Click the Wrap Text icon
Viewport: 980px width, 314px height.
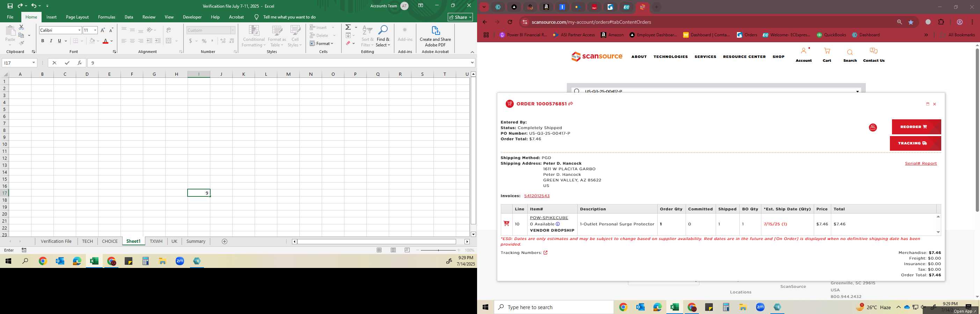[x=169, y=30]
